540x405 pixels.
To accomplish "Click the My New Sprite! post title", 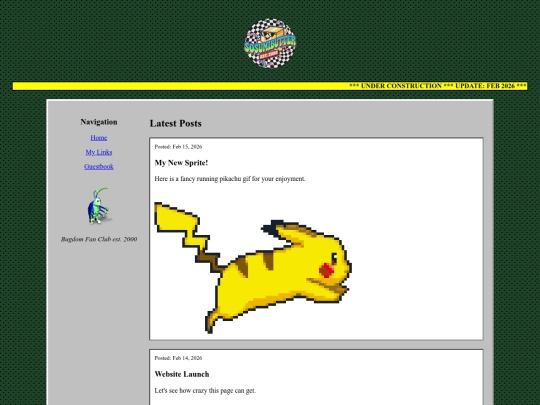I will click(181, 163).
